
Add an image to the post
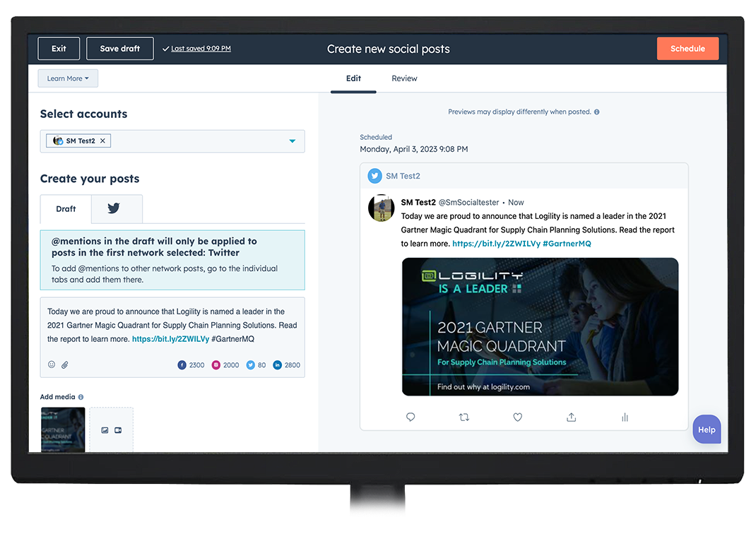(x=105, y=430)
